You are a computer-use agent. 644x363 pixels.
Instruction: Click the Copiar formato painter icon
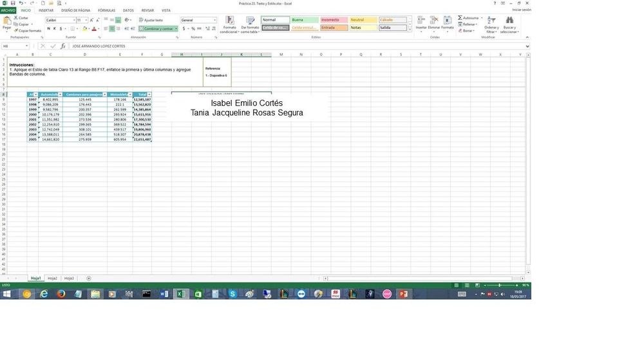coord(15,30)
